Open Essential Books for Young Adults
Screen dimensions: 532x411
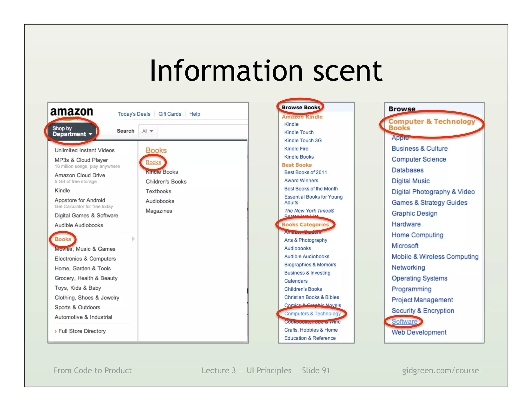click(x=313, y=200)
